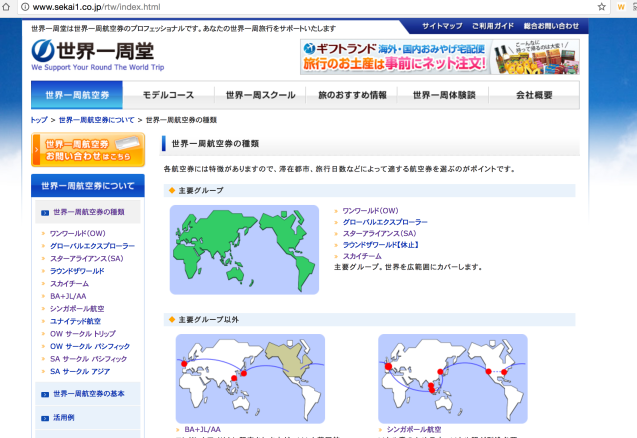Click the 世界一周航空券について sidebar header
Viewport: 637px width, 438px height.
88,186
